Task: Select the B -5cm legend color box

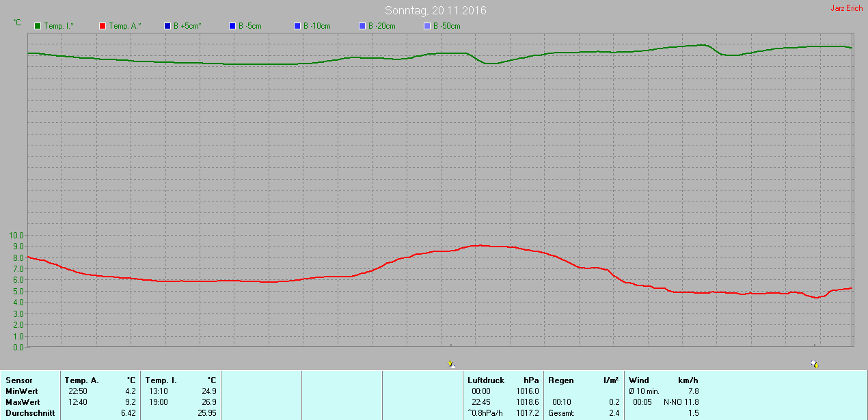Action: click(x=232, y=26)
